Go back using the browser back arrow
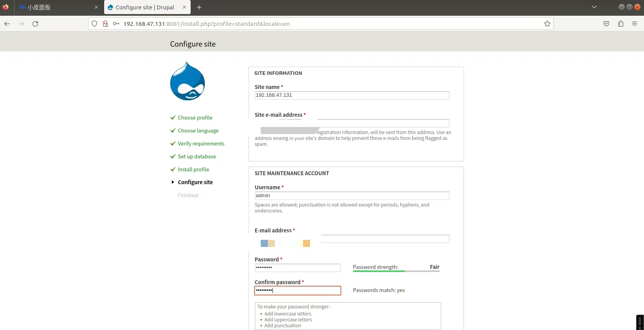The height and width of the screenshot is (330, 644). point(7,24)
